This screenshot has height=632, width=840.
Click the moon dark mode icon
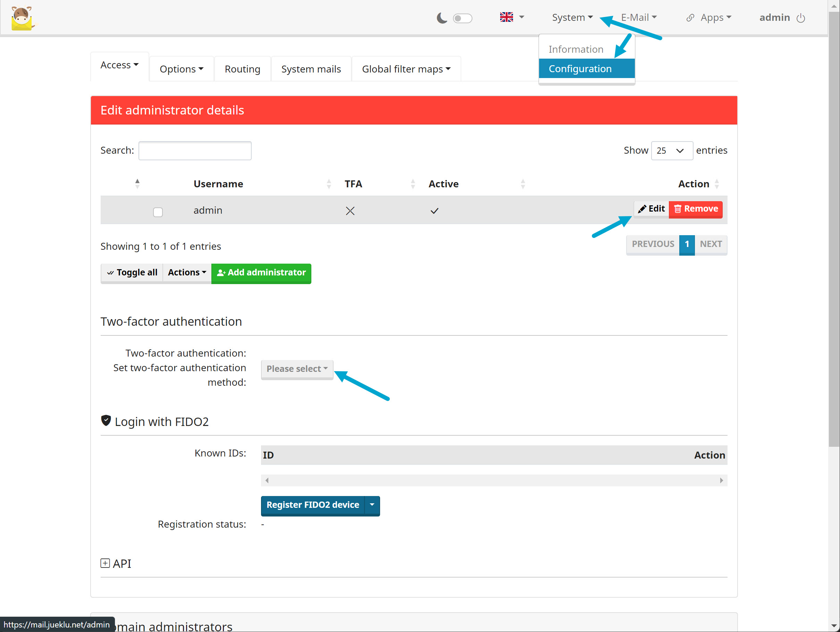point(441,18)
